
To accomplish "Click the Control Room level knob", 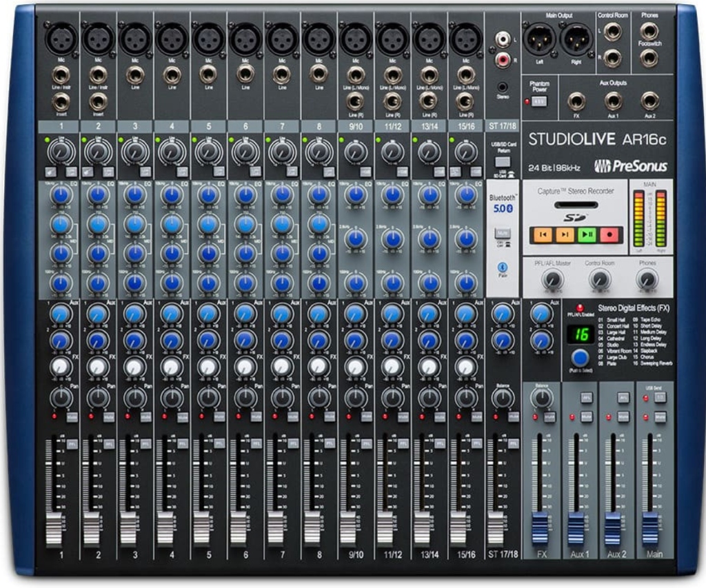I will click(x=600, y=280).
